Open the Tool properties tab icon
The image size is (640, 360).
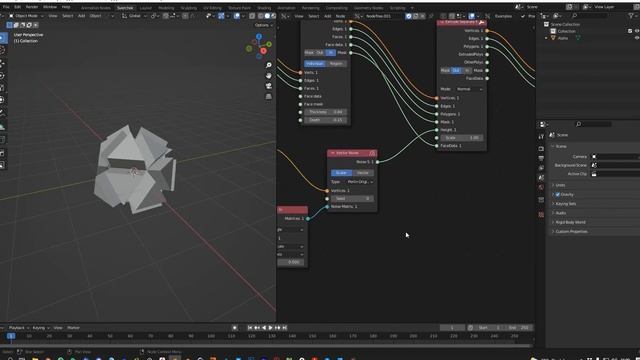tap(541, 136)
